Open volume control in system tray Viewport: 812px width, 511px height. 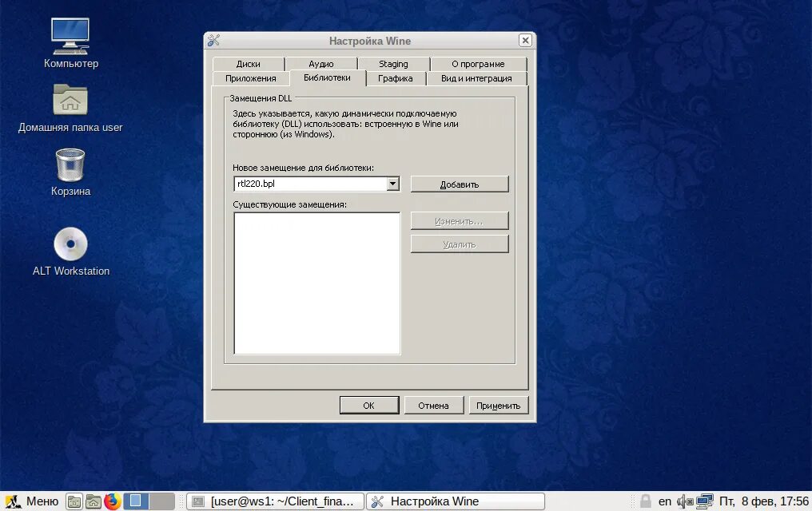coord(685,501)
